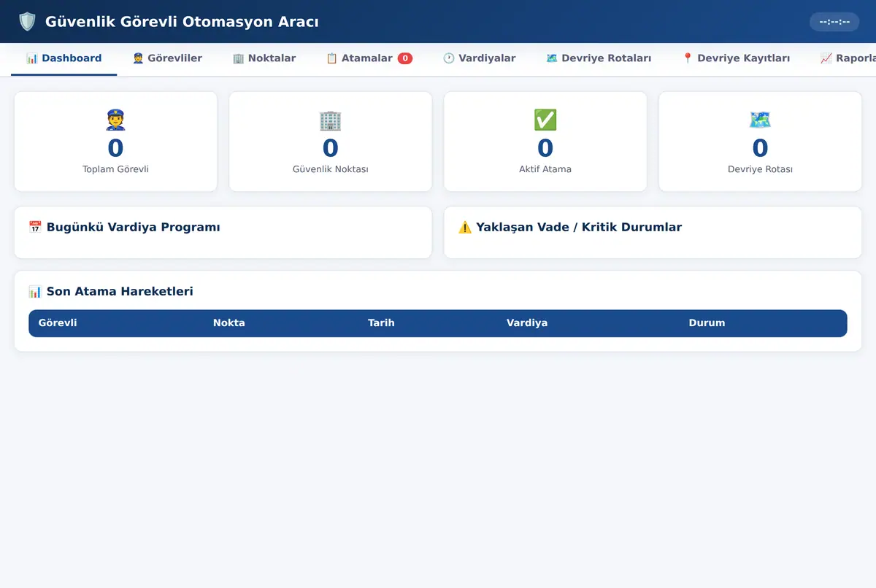
Task: Open the Devriye Rotaları tab
Action: point(599,58)
